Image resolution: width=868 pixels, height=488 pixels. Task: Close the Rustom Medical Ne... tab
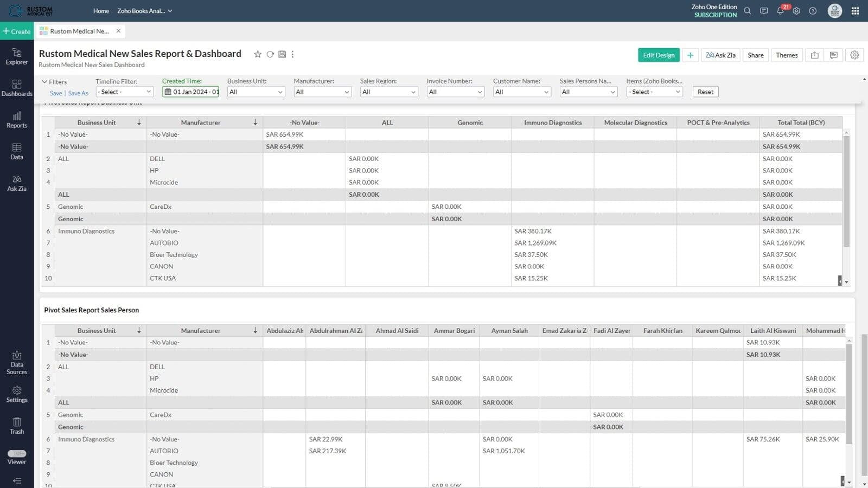[x=118, y=31]
